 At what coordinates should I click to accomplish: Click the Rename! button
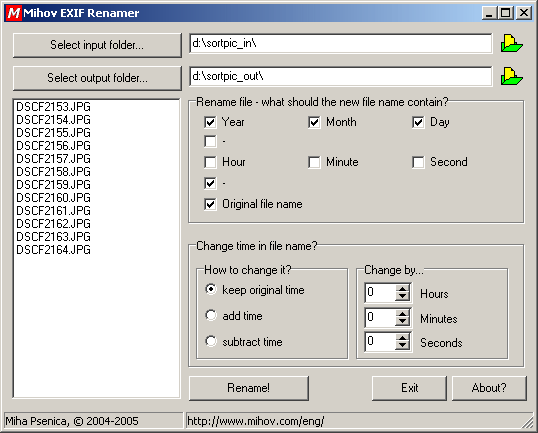249,388
